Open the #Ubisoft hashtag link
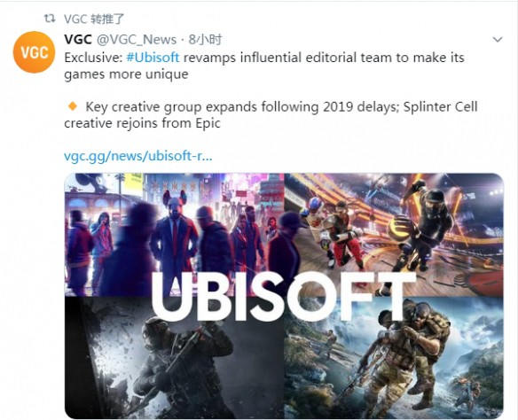The width and height of the screenshot is (518, 420). 153,58
